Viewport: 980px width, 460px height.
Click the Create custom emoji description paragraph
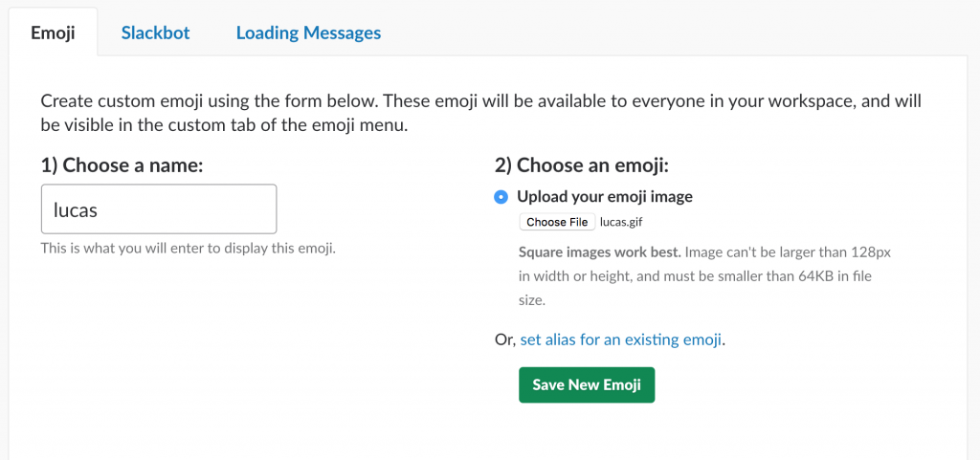[x=481, y=113]
